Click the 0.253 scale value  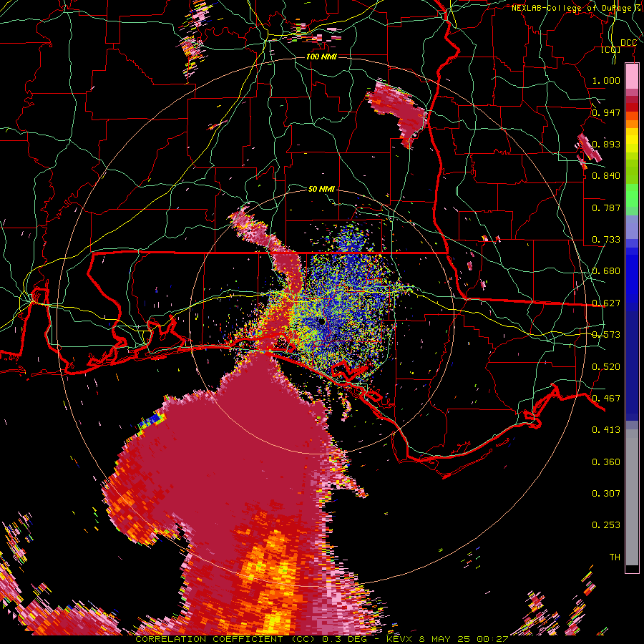point(606,525)
